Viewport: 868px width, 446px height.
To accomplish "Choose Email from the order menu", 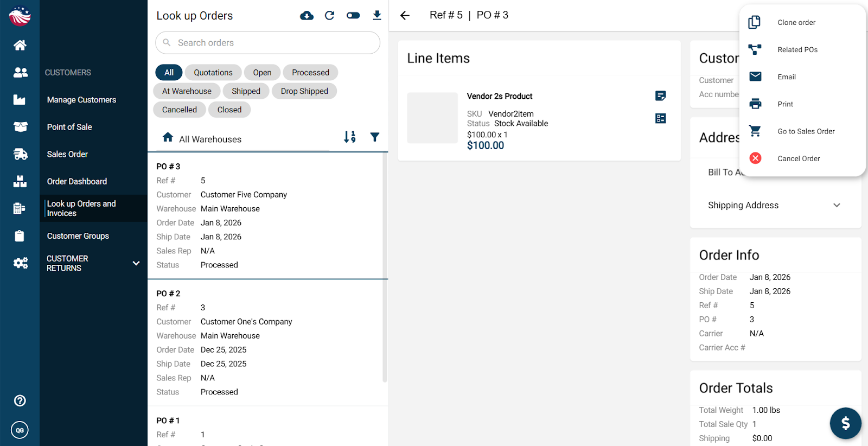I will click(802, 77).
